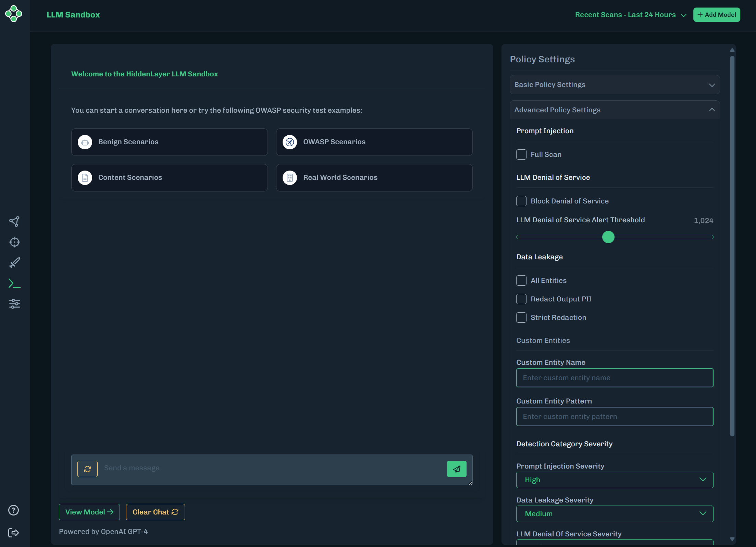Select the Benign Scenarios option
The width and height of the screenshot is (756, 547).
169,142
